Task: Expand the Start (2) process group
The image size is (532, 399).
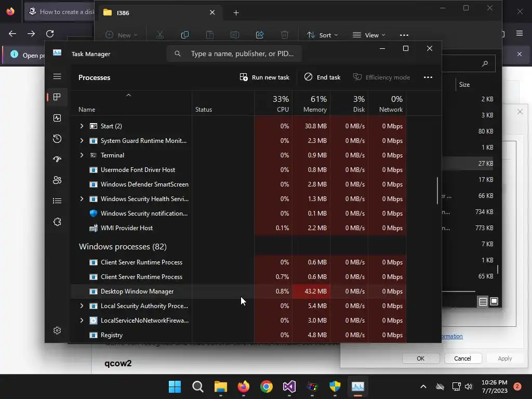Action: pos(82,126)
